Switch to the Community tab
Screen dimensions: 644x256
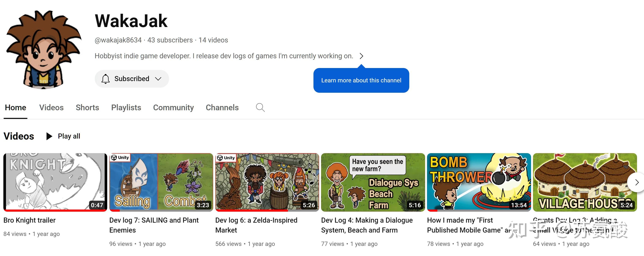pyautogui.click(x=173, y=108)
